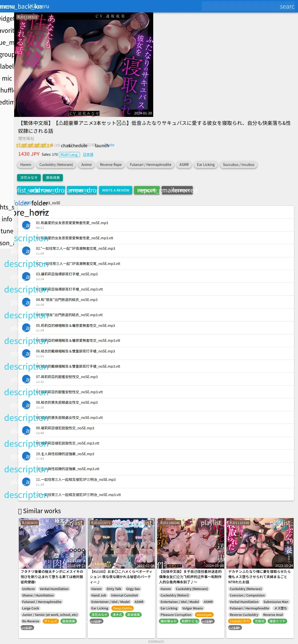Play the 17:43 track numbered 10
This screenshot has height=644, width=298.
pyautogui.click(x=27, y=456)
